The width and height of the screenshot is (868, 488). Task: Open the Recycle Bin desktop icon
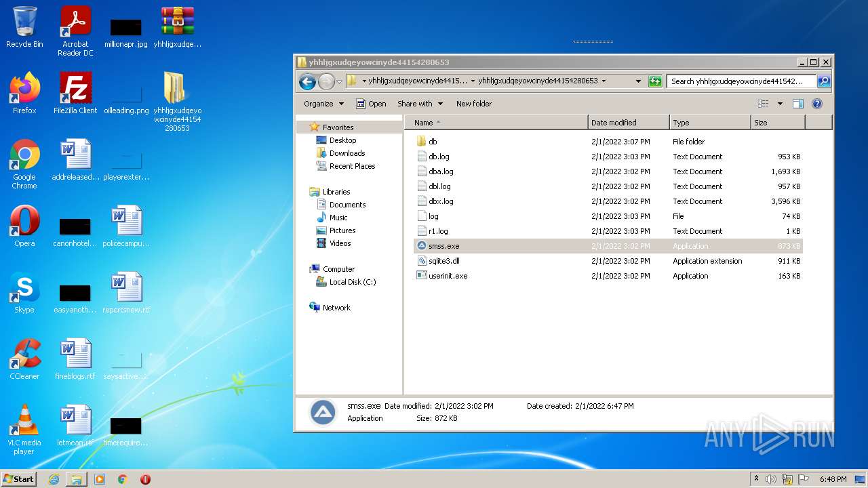point(24,27)
